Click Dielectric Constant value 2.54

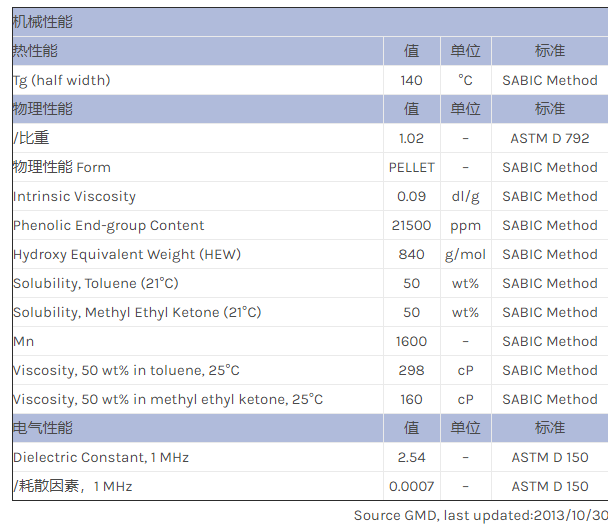coord(411,457)
